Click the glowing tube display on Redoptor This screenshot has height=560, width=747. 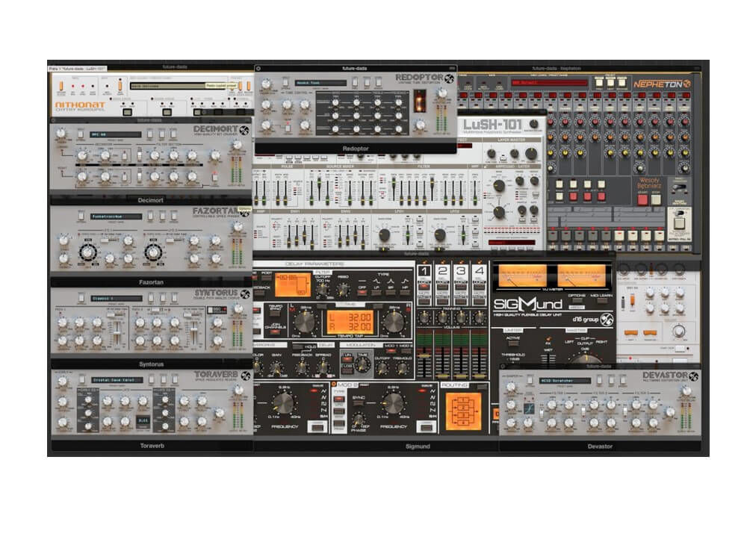click(420, 102)
